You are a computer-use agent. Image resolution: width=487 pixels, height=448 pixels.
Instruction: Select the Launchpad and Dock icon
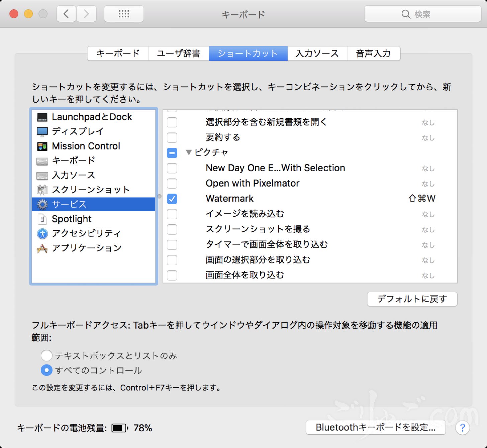(42, 117)
